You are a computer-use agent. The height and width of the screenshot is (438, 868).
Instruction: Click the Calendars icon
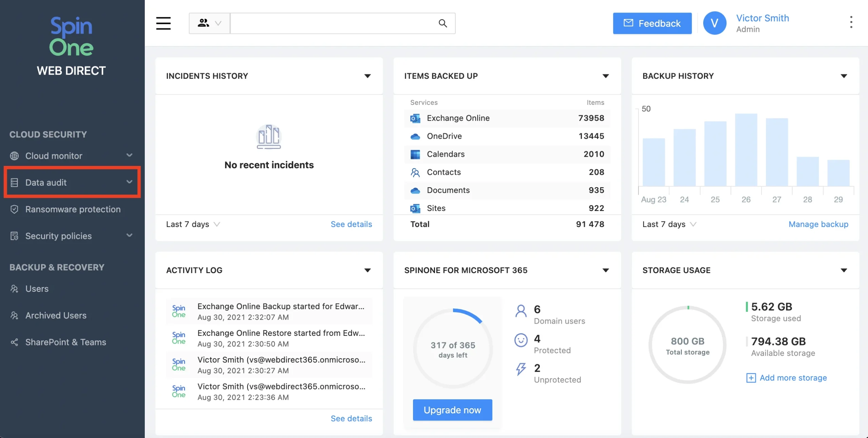[415, 154]
